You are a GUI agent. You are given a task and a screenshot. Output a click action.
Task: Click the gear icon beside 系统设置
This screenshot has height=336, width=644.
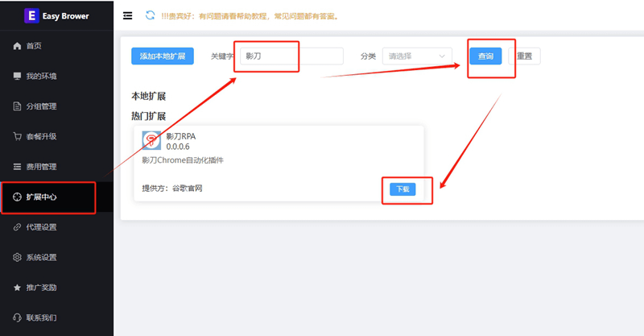(x=17, y=257)
